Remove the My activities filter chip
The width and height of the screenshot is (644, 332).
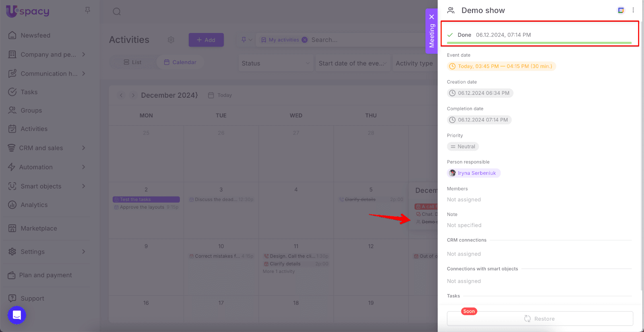305,40
